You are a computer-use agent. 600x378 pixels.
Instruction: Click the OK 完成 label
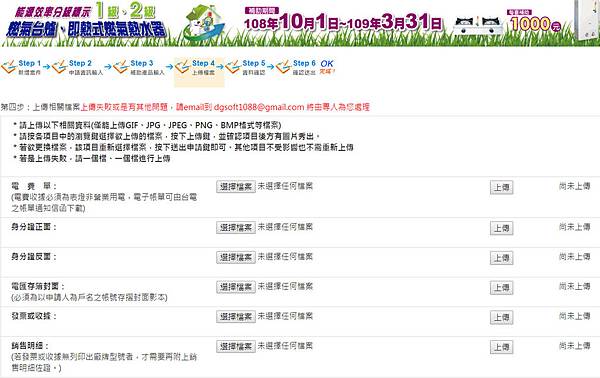[327, 67]
